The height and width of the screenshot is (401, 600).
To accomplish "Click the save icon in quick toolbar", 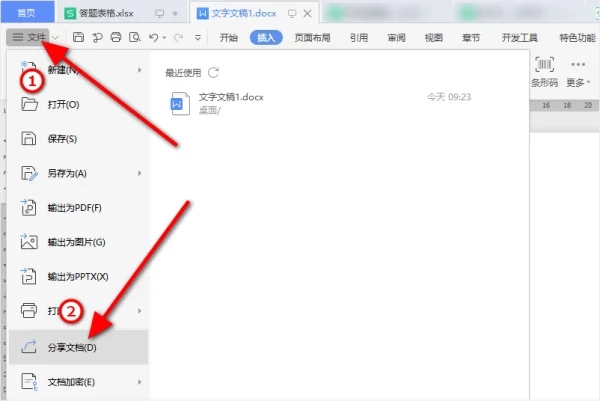I will 78,37.
